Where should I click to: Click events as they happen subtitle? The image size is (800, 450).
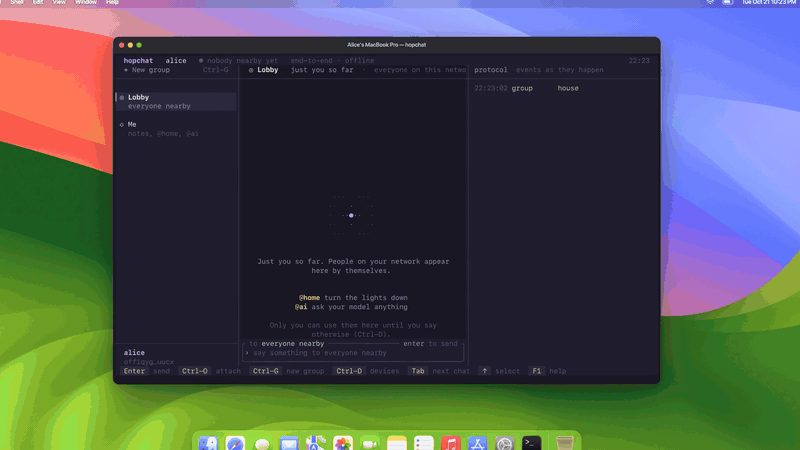(x=560, y=70)
